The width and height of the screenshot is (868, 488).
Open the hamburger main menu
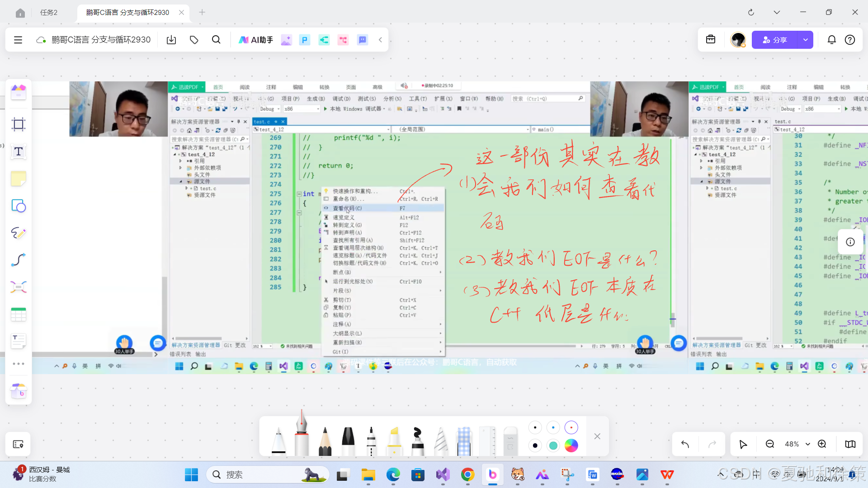click(x=18, y=40)
